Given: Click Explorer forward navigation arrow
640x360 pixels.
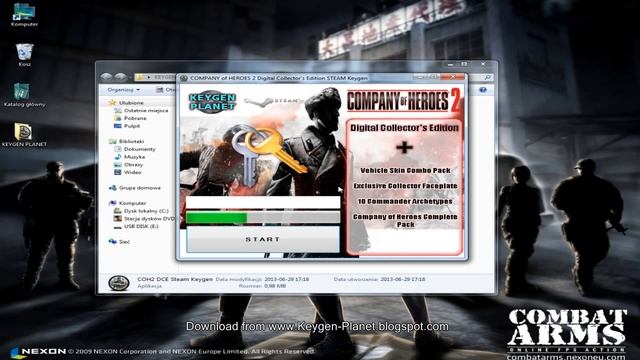Looking at the screenshot, I should [120, 76].
